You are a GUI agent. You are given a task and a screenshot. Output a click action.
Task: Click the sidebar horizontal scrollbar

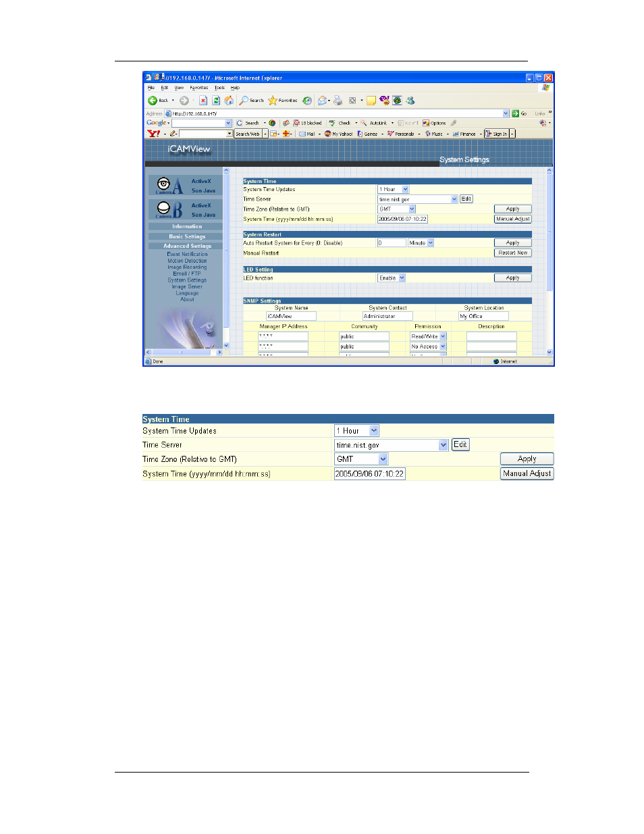click(x=184, y=353)
